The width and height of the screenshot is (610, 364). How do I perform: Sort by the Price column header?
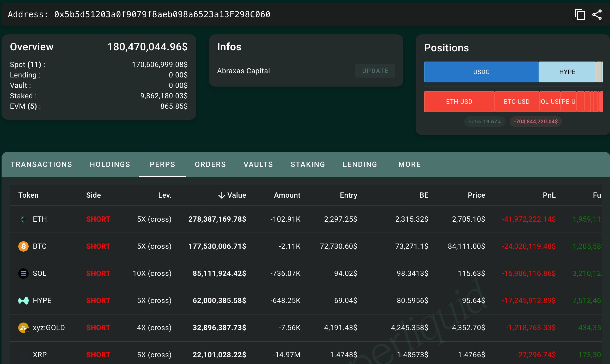(477, 195)
